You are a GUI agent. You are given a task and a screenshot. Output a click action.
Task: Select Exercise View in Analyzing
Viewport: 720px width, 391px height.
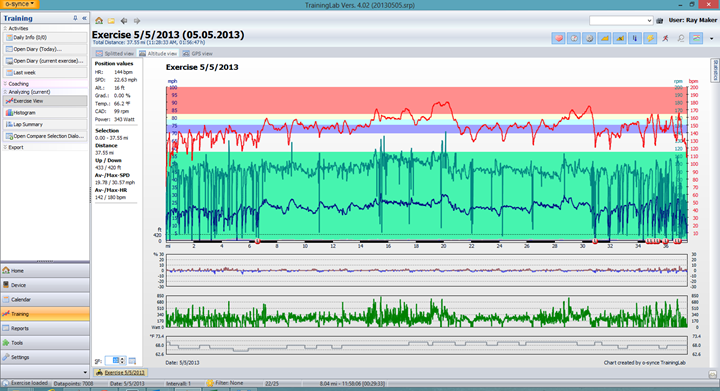click(x=45, y=101)
